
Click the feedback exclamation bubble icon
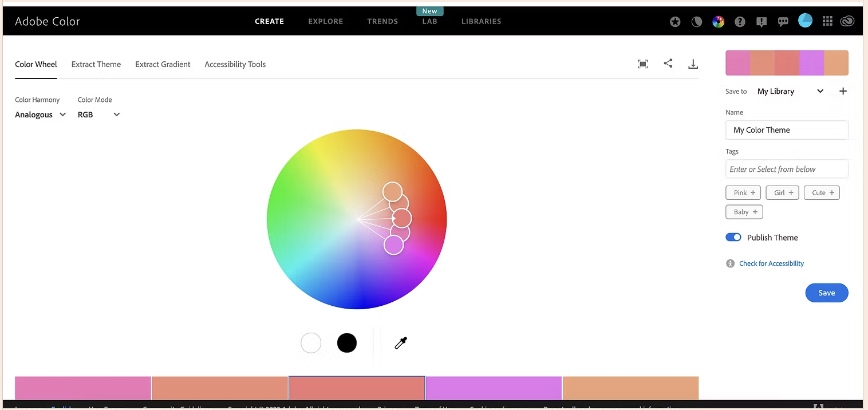762,22
